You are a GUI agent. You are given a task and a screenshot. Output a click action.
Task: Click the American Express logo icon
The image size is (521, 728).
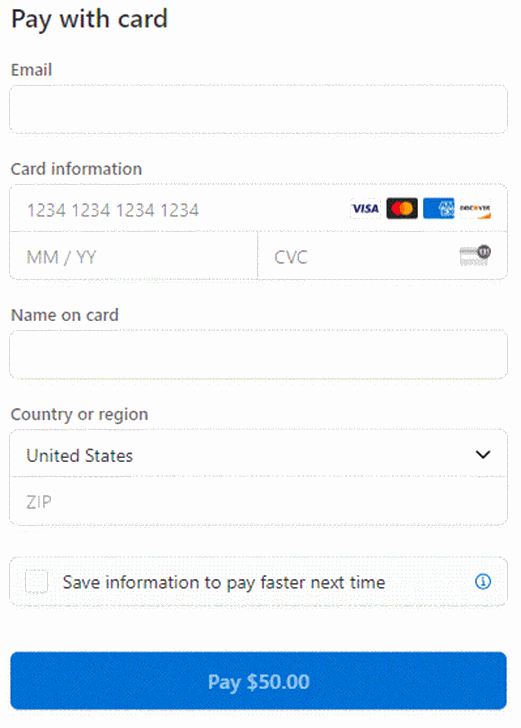[x=438, y=209]
